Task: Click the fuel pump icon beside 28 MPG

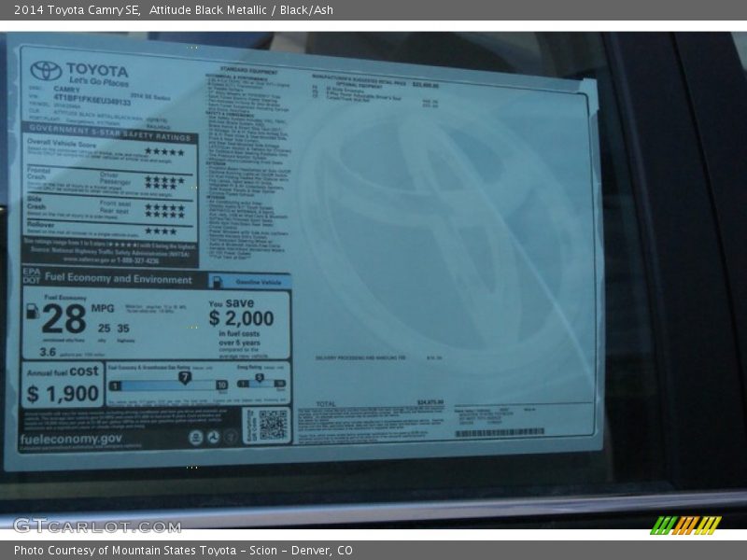Action: click(33, 311)
